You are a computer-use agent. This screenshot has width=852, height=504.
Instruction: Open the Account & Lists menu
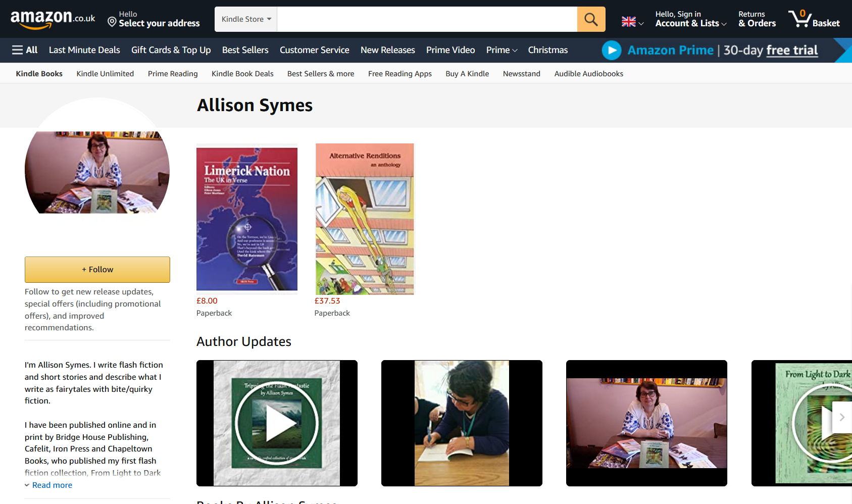pos(690,19)
